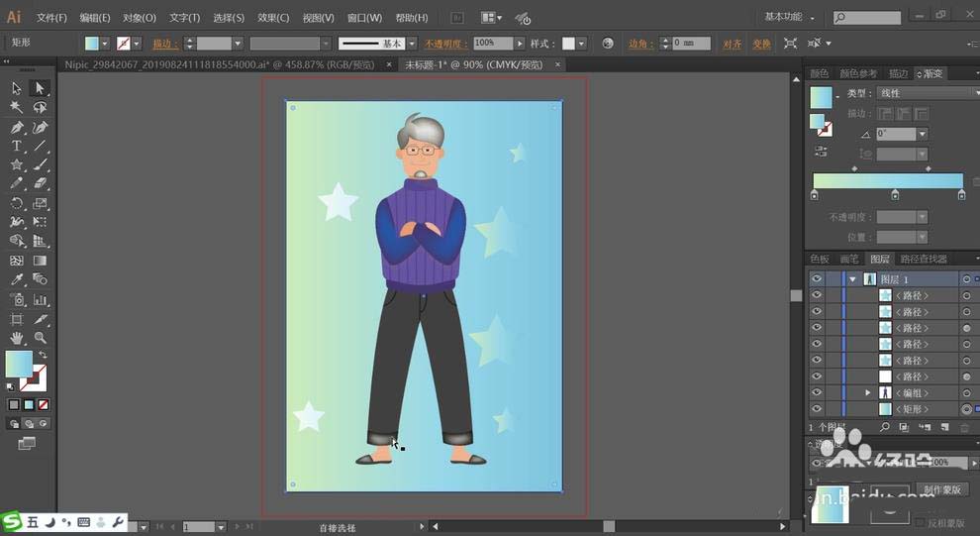This screenshot has height=536, width=980.
Task: Open the 不透明度 dropdown arrow in control bar
Action: pyautogui.click(x=520, y=44)
